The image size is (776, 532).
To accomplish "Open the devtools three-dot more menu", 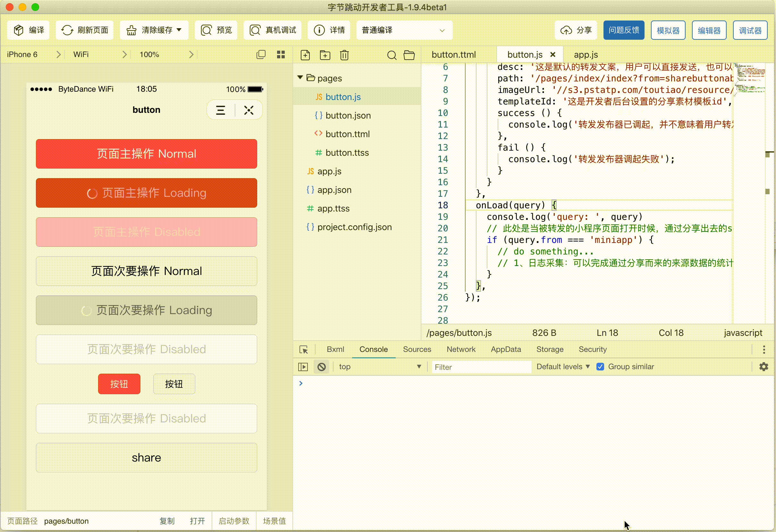I will [x=763, y=349].
